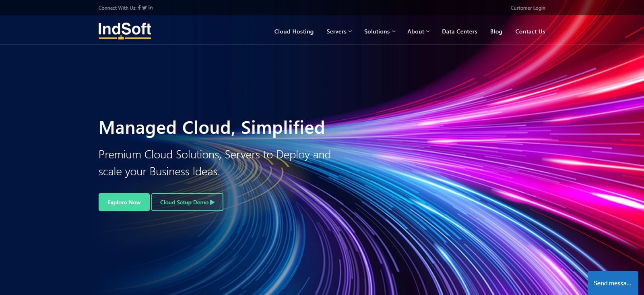Click the Explore Now button

coord(124,202)
